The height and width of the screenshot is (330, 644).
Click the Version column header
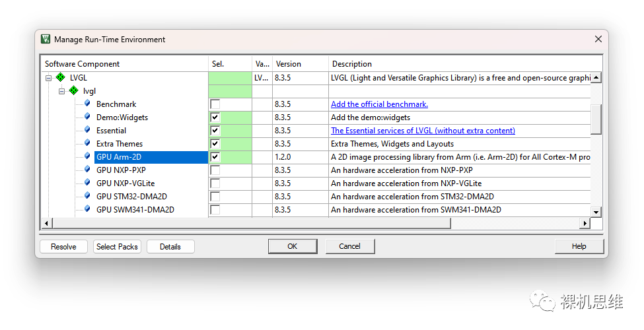[x=301, y=63]
